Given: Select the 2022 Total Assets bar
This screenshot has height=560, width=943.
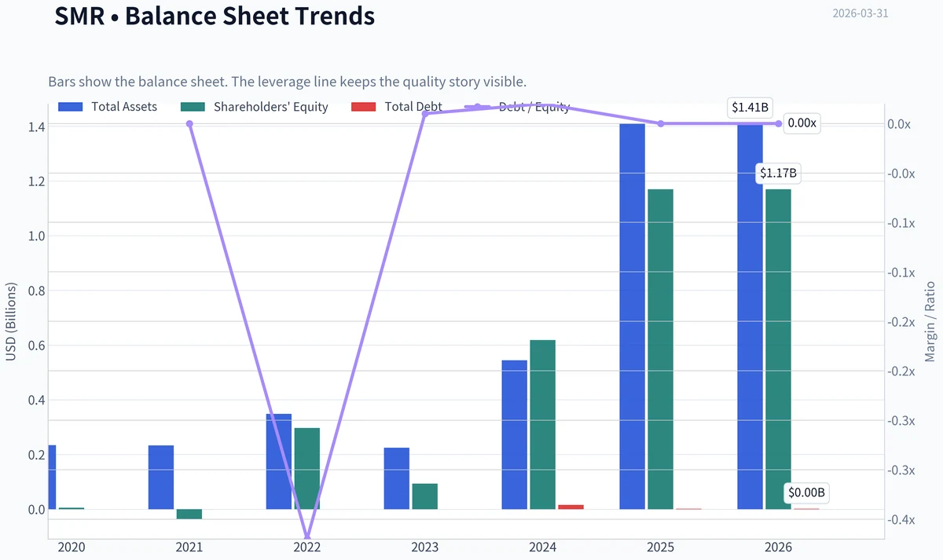Looking at the screenshot, I should pos(279,462).
